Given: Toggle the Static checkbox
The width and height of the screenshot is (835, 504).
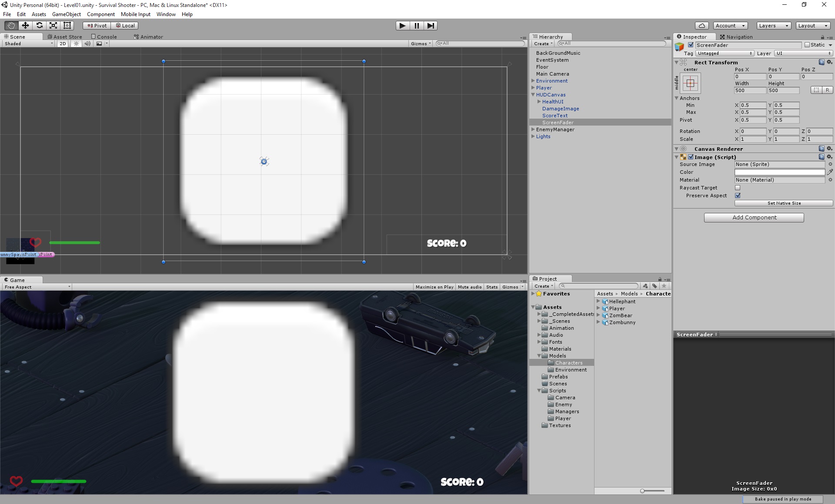Looking at the screenshot, I should (807, 45).
